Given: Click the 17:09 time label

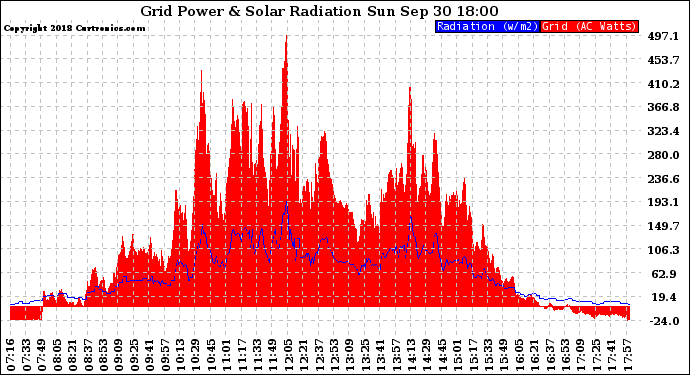Looking at the screenshot, I should point(580,355).
